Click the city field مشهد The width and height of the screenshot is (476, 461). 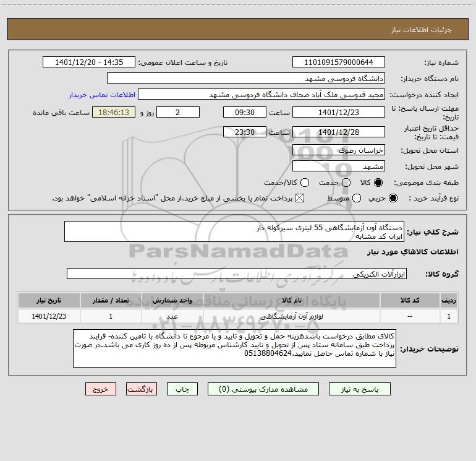pos(339,166)
